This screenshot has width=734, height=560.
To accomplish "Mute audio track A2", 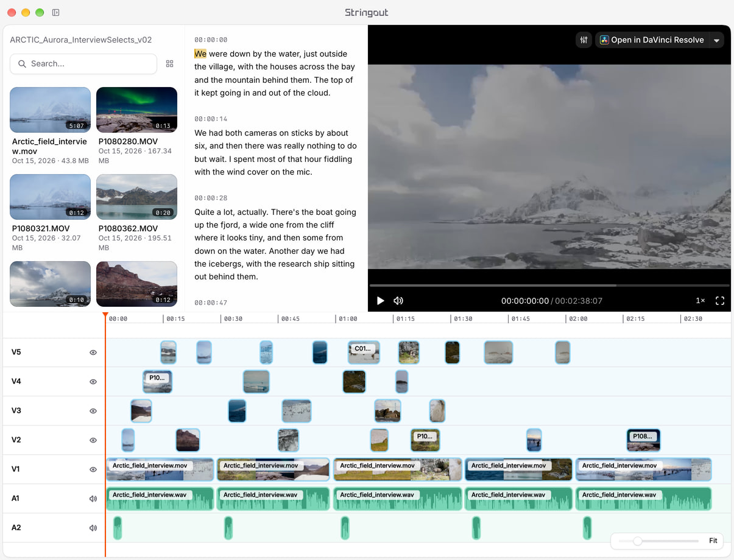I will point(93,528).
